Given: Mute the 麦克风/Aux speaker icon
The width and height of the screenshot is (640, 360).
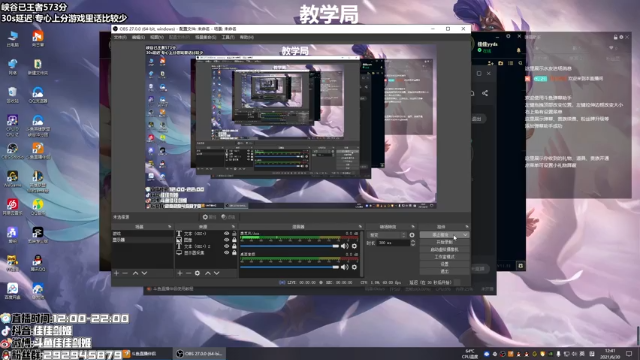Looking at the screenshot, I should (345, 246).
